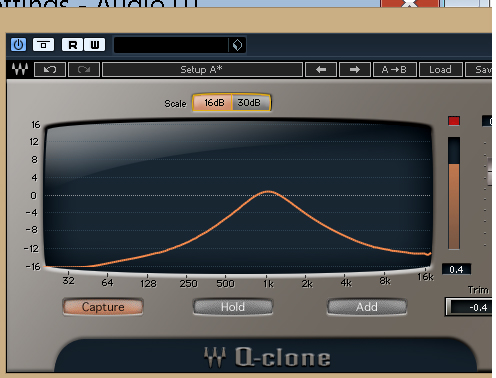Screen dimensions: 496x378
Task: Open the preset selector dropdown field
Action: click(x=171, y=45)
